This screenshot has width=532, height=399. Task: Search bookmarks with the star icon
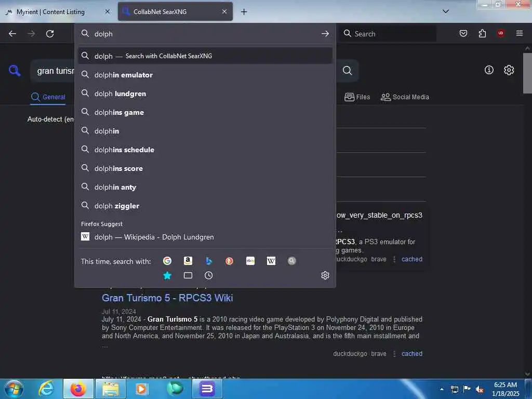(167, 275)
